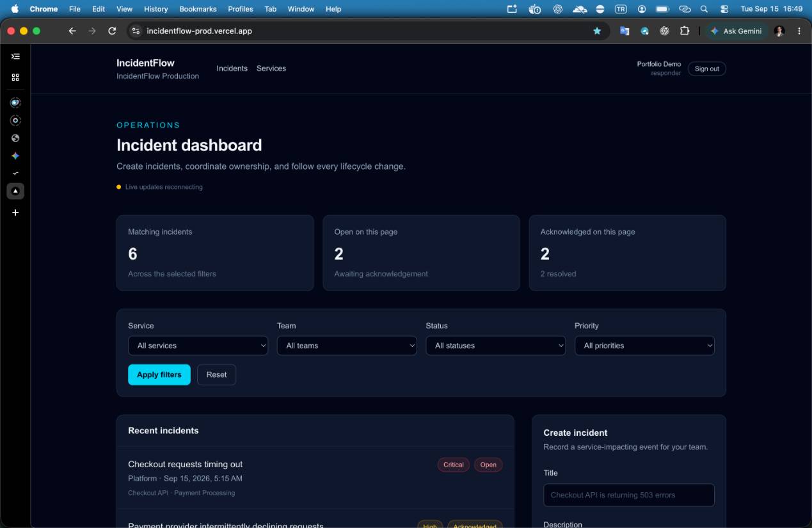Bookmark page with the star icon
Viewport: 812px width, 528px height.
(x=597, y=31)
